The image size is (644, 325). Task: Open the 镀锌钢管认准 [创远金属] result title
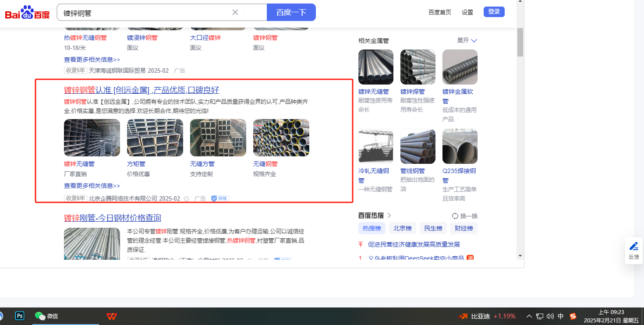coord(142,90)
